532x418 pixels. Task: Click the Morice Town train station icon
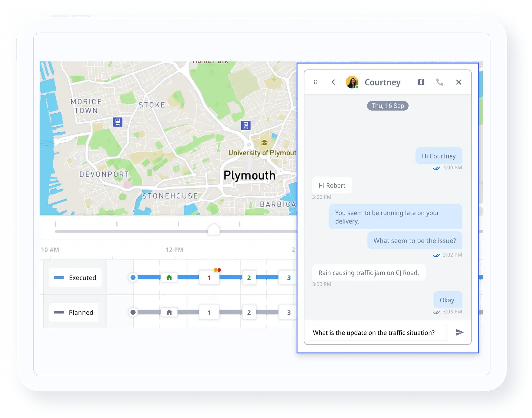coord(118,122)
